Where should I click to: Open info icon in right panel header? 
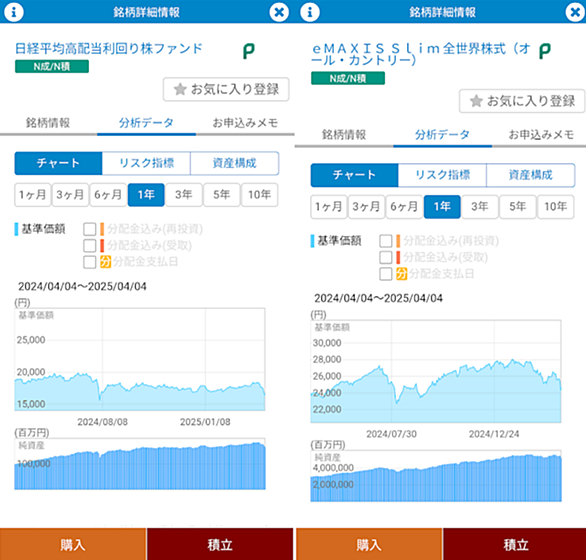pyautogui.click(x=310, y=12)
